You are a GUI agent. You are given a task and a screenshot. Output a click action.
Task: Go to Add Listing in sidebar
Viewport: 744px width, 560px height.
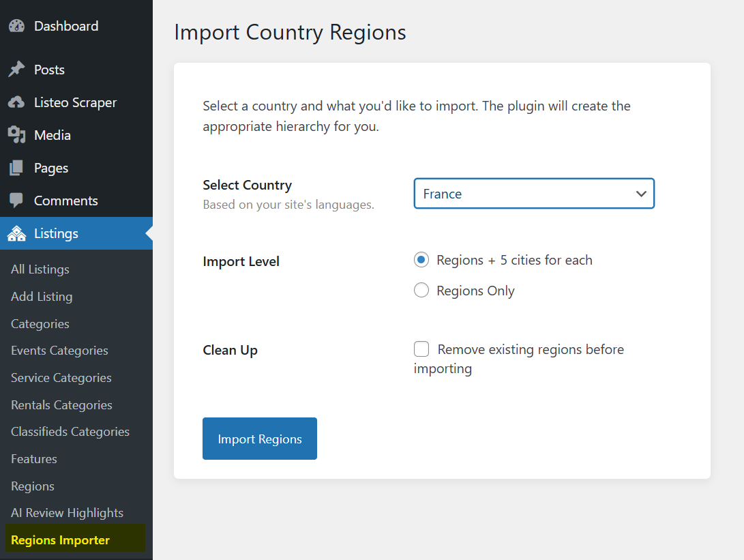pos(42,297)
